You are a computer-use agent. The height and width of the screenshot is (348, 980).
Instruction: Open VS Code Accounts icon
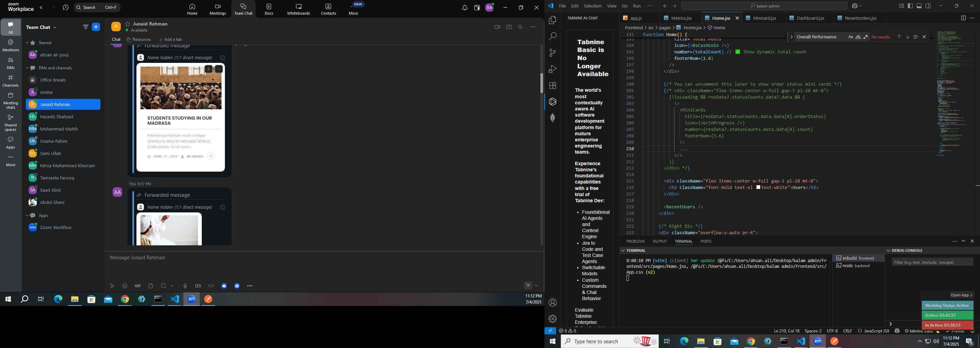tap(552, 302)
